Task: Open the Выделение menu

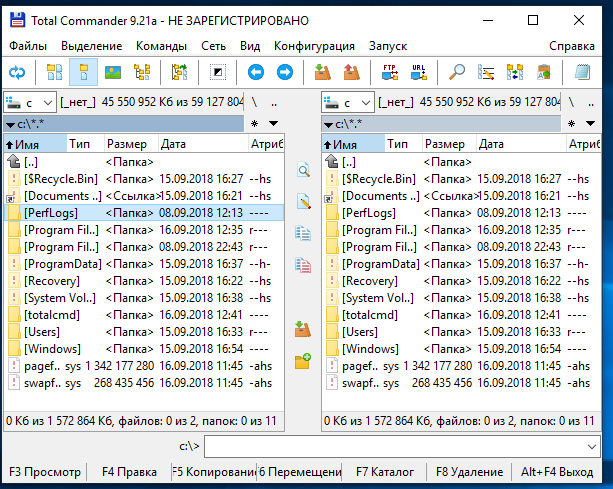Action: tap(91, 46)
